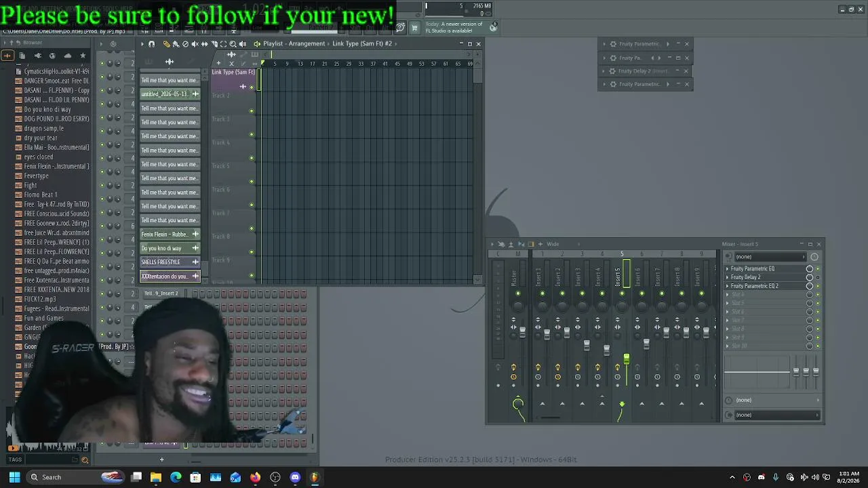Open the Fruity Delay 2 window menu arrow

click(x=603, y=71)
